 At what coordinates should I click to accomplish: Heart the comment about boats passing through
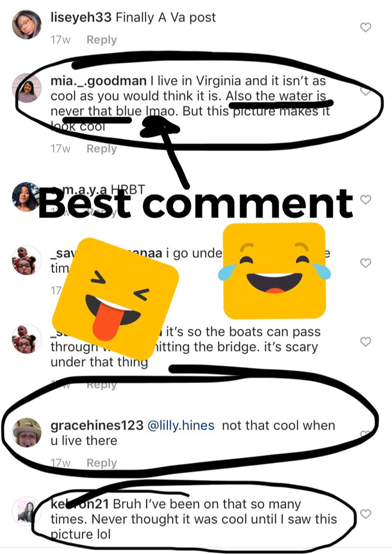click(366, 341)
